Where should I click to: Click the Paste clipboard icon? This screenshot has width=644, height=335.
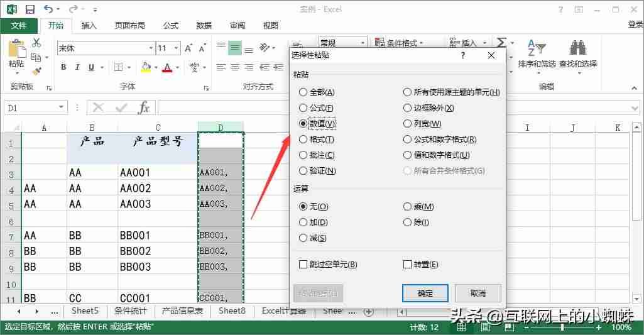coord(17,48)
